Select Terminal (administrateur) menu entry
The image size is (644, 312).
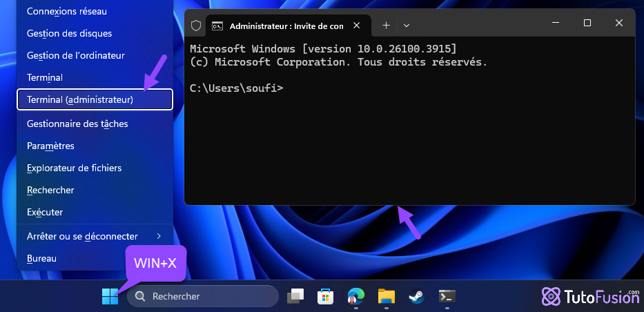(95, 100)
